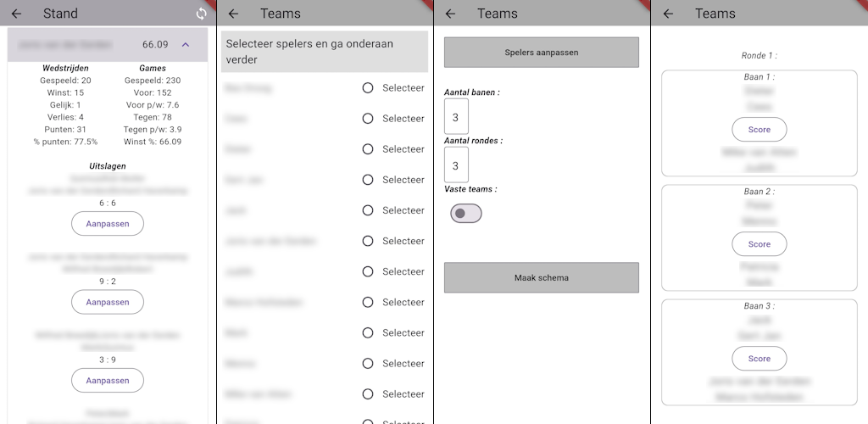Go back from the player selection Teams screen
The width and height of the screenshot is (868, 424).
click(234, 14)
